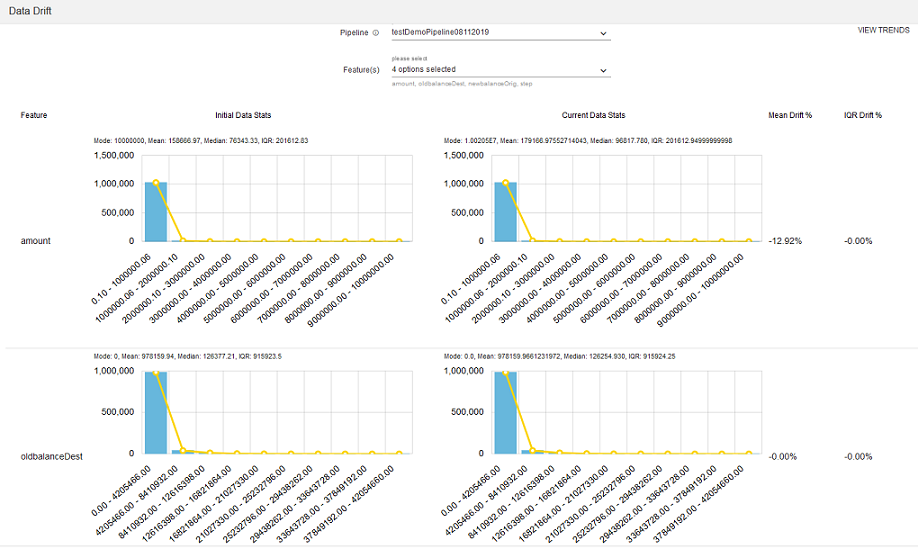
Task: Click the oldbalanceDest row IQR drift -0.00%
Action: pos(858,457)
